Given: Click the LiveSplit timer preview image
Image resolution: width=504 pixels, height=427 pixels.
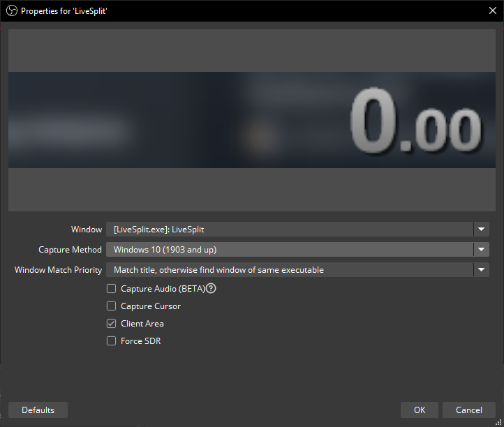Looking at the screenshot, I should 252,120.
